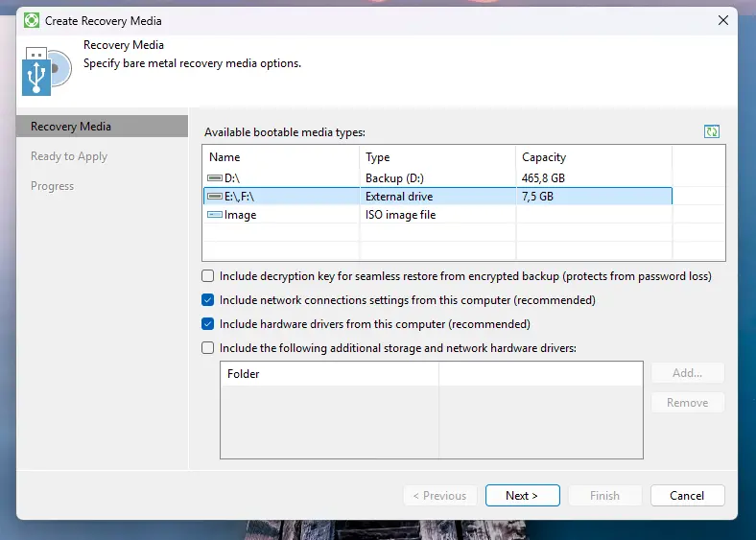The height and width of the screenshot is (540, 756).
Task: Close the Create Recovery Media dialog
Action: (x=722, y=20)
